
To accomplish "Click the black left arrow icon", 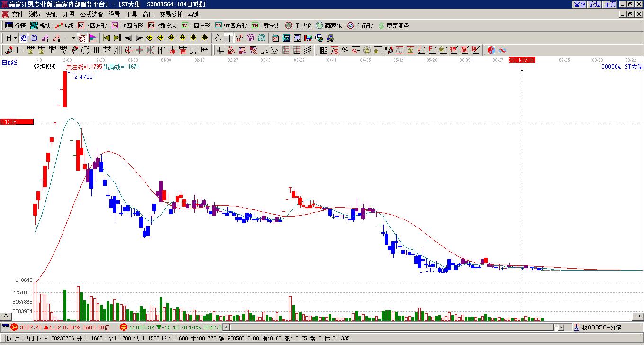I will coord(128,38).
